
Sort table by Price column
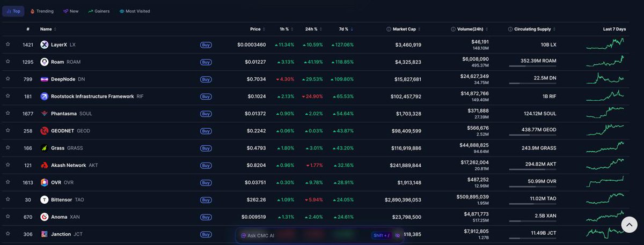[x=258, y=29]
